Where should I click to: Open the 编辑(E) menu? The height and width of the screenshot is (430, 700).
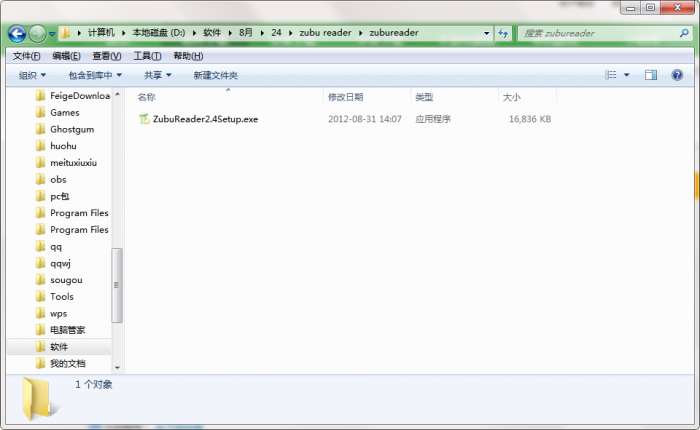66,56
